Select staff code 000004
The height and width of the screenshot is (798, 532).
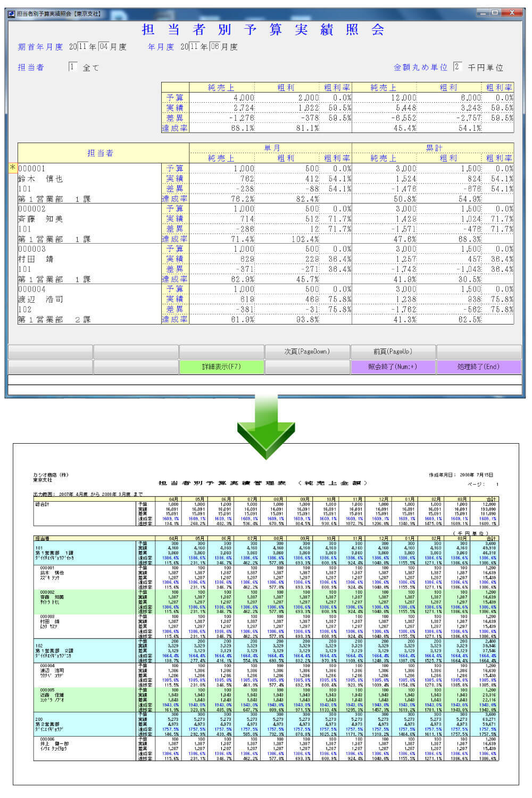[x=32, y=289]
